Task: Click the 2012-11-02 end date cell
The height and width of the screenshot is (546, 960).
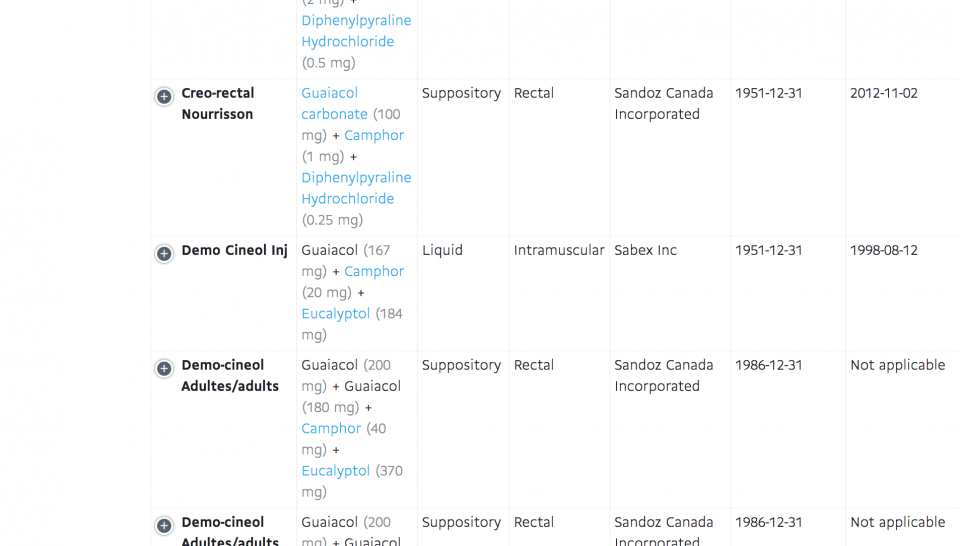Action: [x=884, y=93]
